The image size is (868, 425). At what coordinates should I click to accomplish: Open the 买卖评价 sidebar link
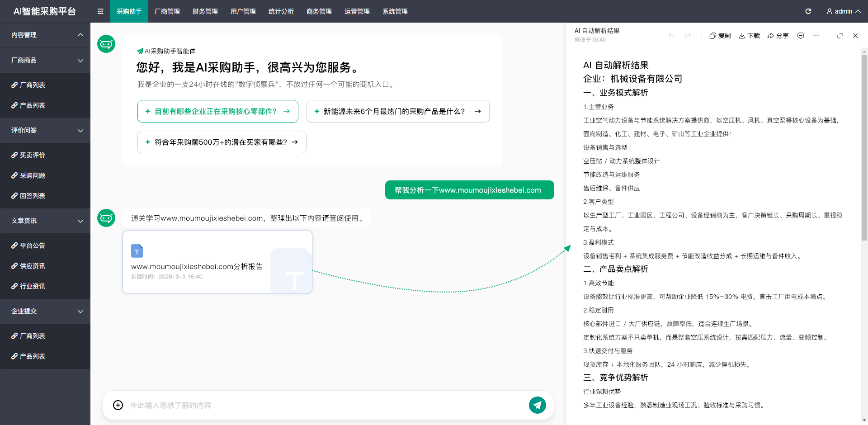[x=32, y=155]
